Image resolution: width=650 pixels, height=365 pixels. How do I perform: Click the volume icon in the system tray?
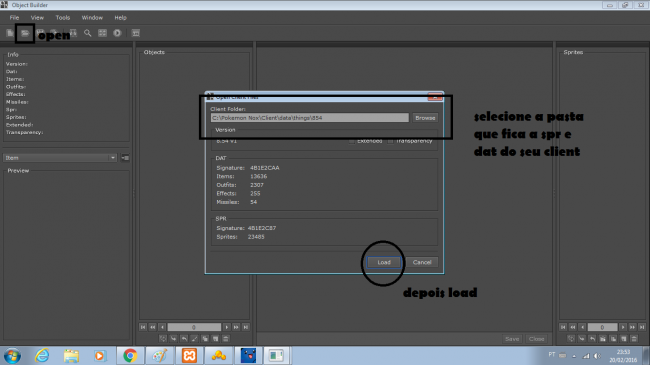coord(597,356)
